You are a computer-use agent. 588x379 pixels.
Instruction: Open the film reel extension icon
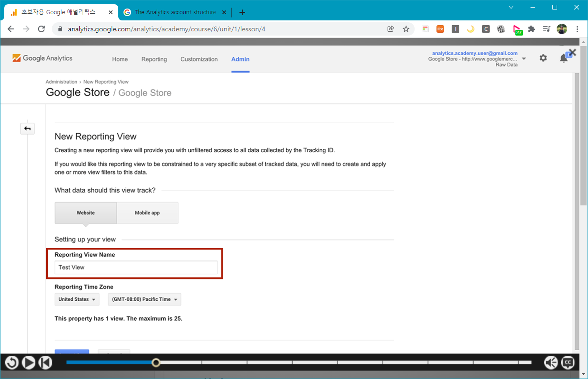click(x=501, y=29)
